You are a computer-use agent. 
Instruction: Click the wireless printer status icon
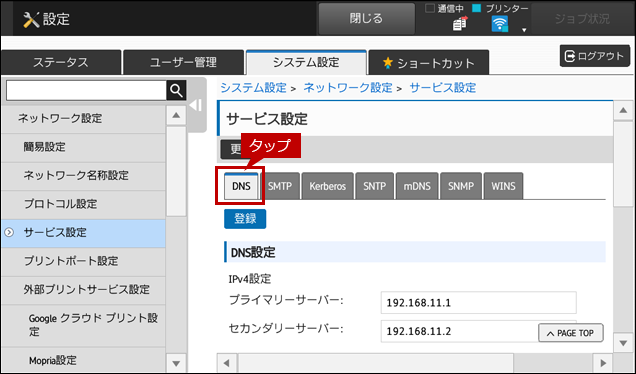(500, 24)
